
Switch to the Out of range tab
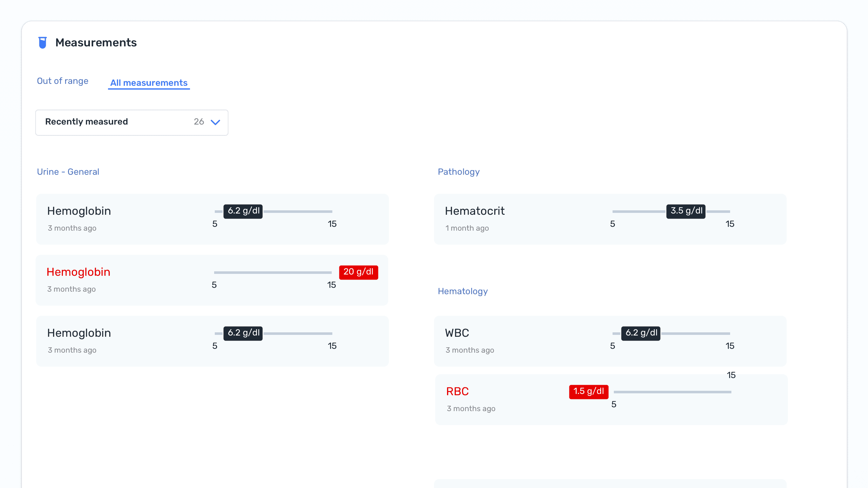coord(62,81)
